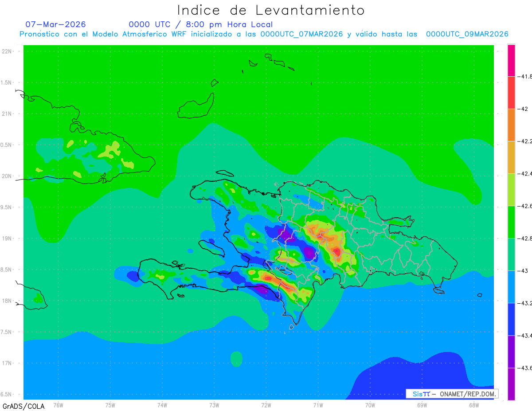Click the longitude label "72W"

(266, 405)
